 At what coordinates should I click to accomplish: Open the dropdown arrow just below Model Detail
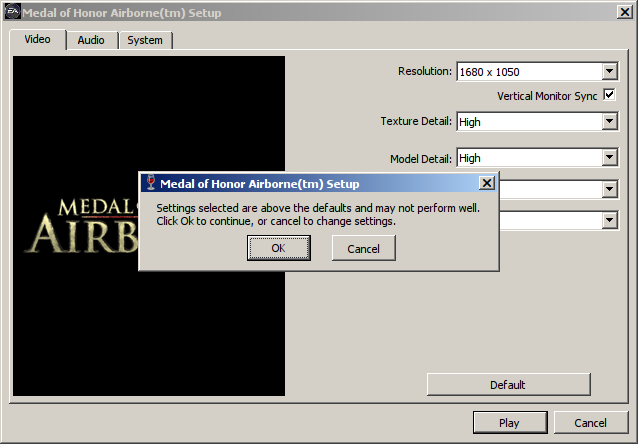(x=609, y=189)
